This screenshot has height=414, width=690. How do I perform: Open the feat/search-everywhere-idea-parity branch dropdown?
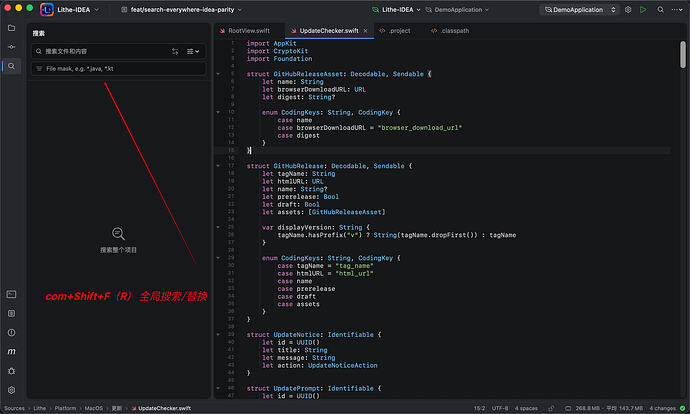[181, 10]
